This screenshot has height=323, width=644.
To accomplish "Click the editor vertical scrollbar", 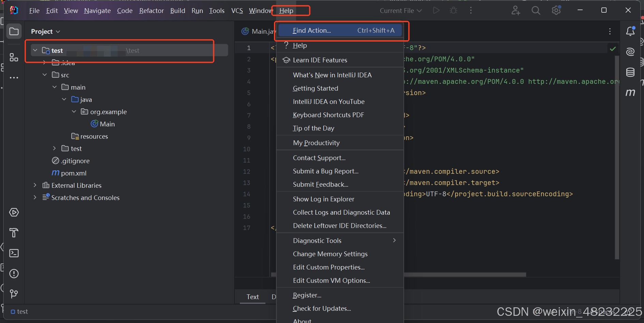I will tap(617, 157).
